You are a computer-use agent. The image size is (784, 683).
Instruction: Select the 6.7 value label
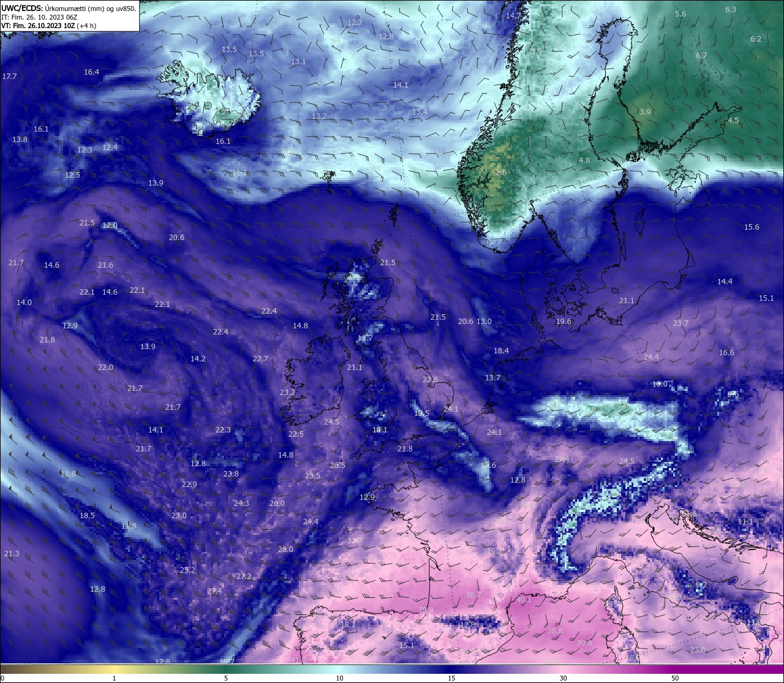[x=701, y=56]
